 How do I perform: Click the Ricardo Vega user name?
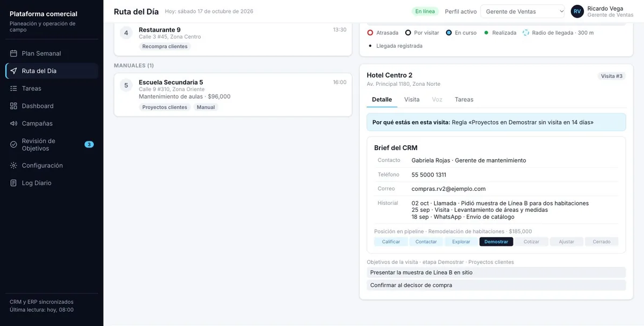pyautogui.click(x=605, y=9)
